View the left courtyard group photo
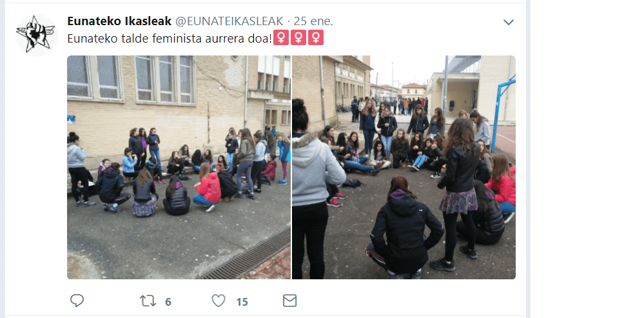644x318 pixels. pos(179,167)
